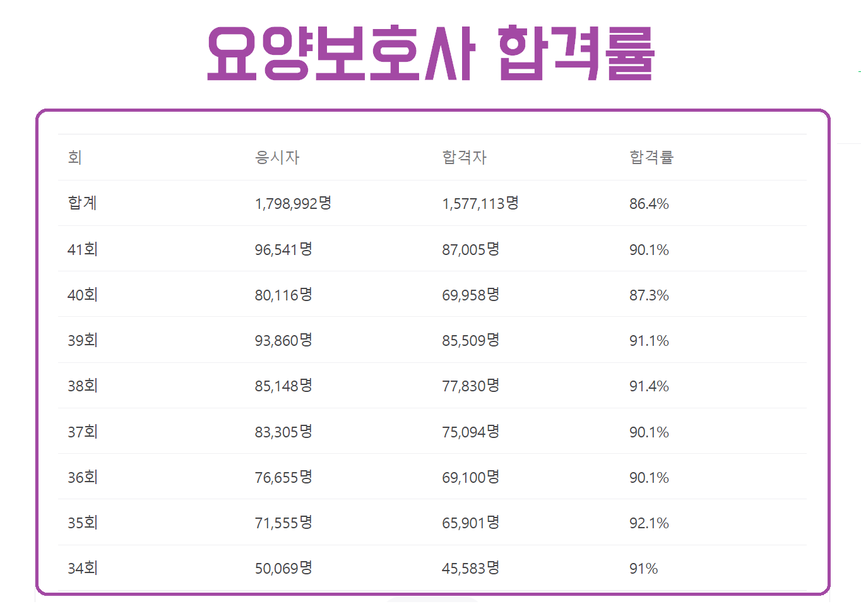Click the 87.3% pass rate cell
The image size is (861, 616).
649,295
